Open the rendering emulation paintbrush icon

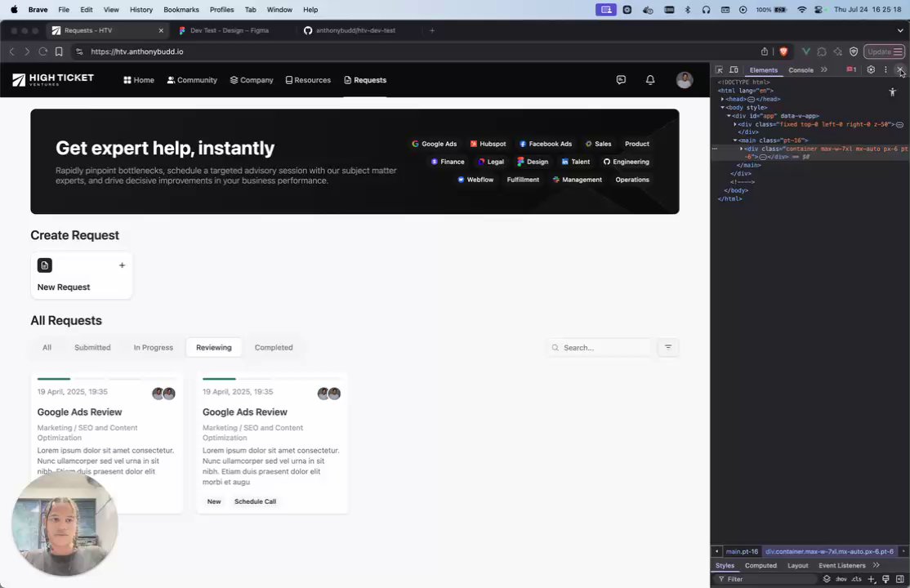(885, 579)
